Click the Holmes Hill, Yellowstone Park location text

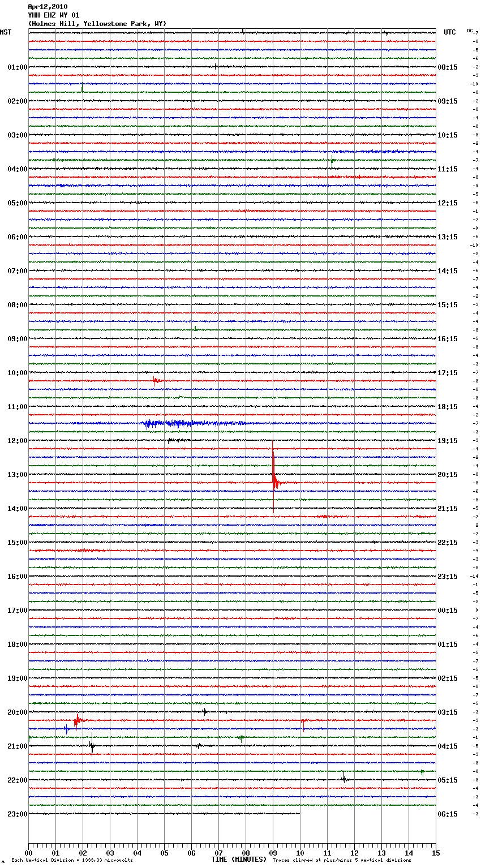pos(97,24)
